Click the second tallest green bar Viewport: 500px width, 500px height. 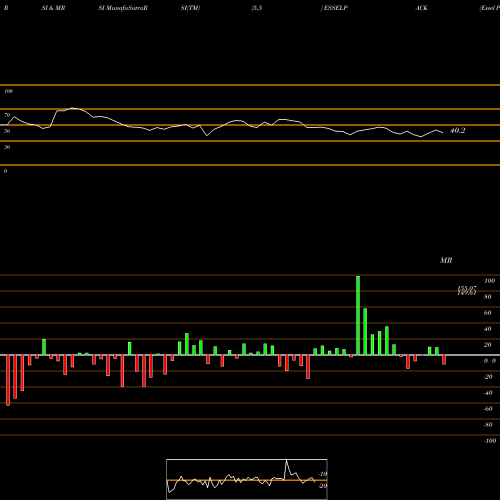365,332
